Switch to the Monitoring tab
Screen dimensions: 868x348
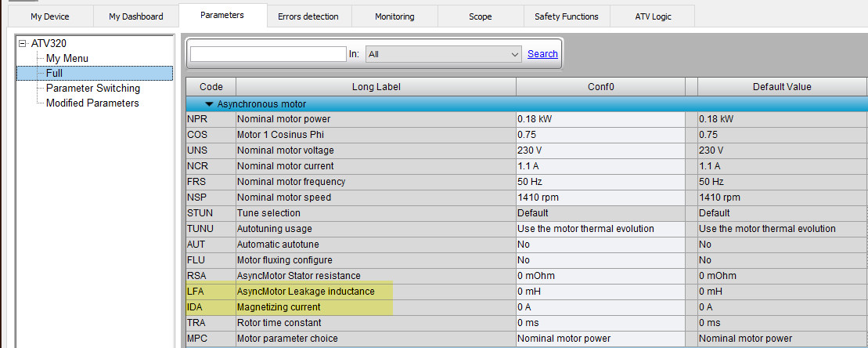pos(394,16)
